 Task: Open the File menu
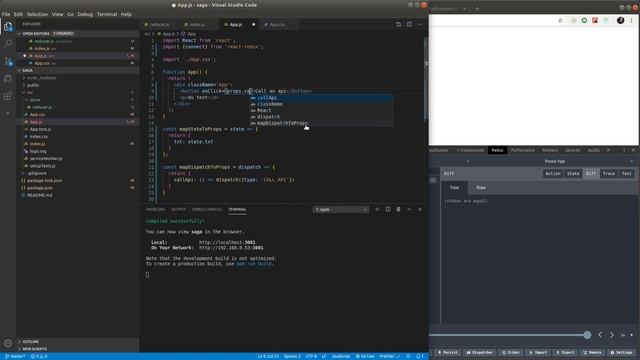(6, 14)
